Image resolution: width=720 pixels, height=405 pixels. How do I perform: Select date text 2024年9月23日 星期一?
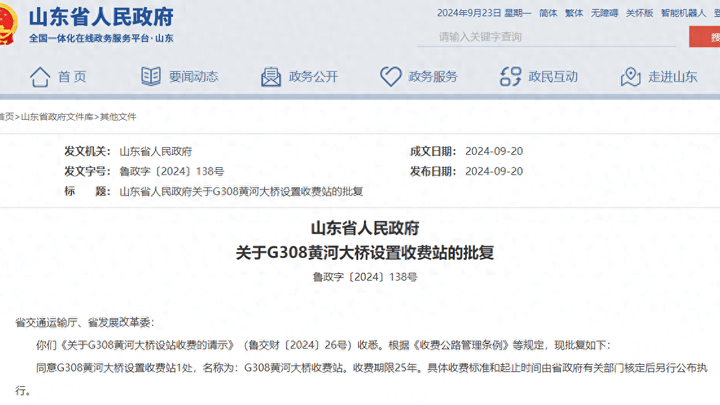click(x=484, y=13)
